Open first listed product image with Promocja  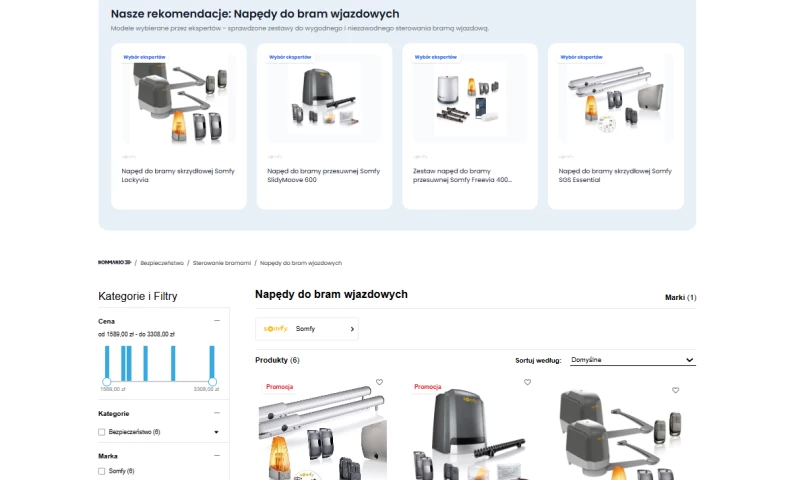tap(322, 434)
